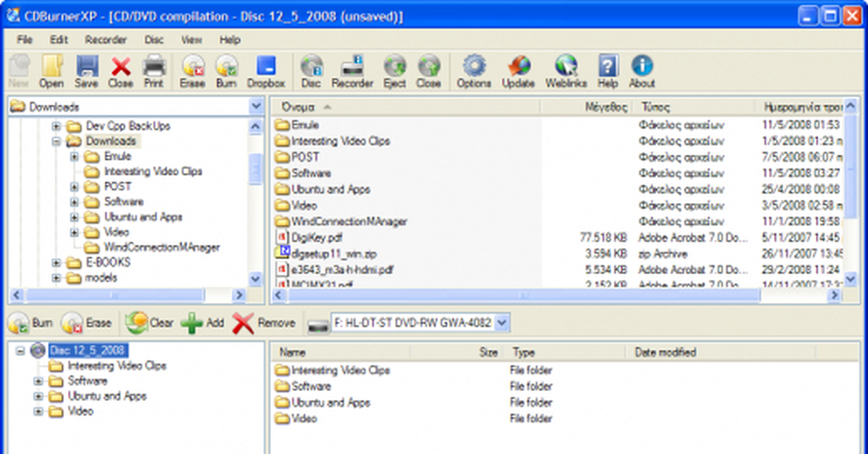Expand the E-BOOKS folder tree node

(56, 262)
